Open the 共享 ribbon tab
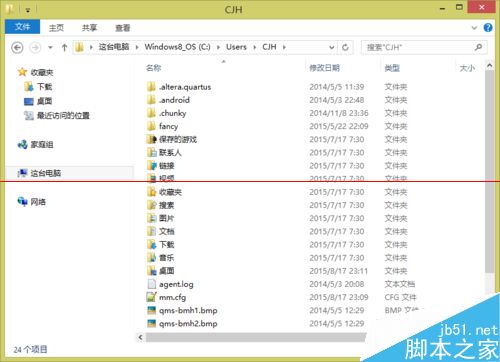 [89, 28]
